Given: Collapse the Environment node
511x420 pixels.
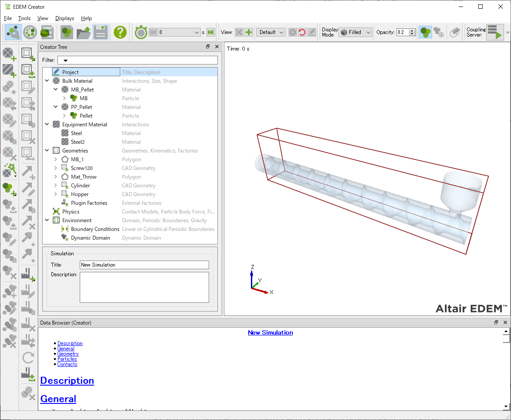Looking at the screenshot, I should (x=47, y=220).
